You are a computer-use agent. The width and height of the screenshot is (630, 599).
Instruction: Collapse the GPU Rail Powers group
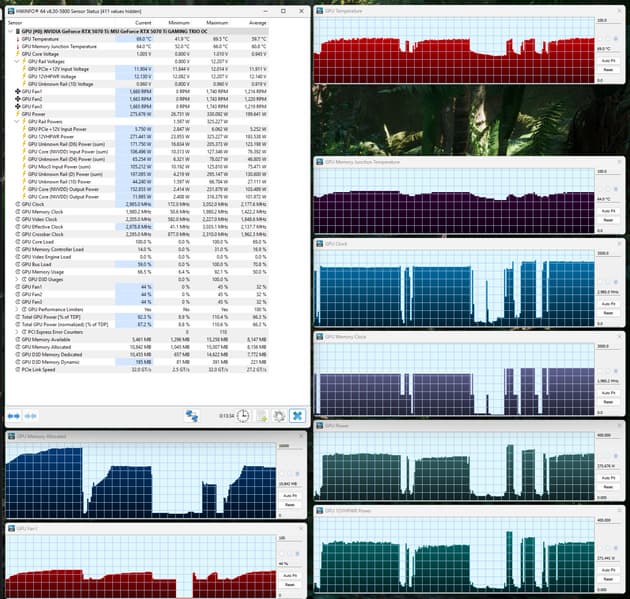tap(17, 121)
